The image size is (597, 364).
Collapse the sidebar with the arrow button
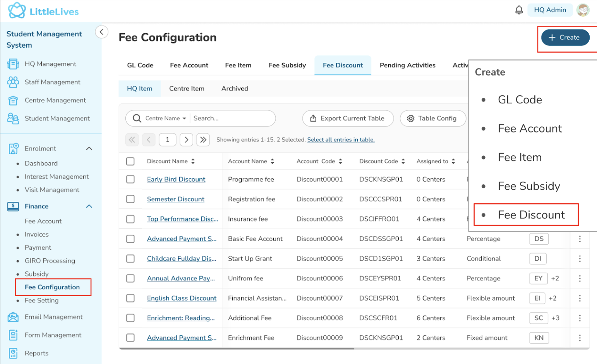click(101, 32)
